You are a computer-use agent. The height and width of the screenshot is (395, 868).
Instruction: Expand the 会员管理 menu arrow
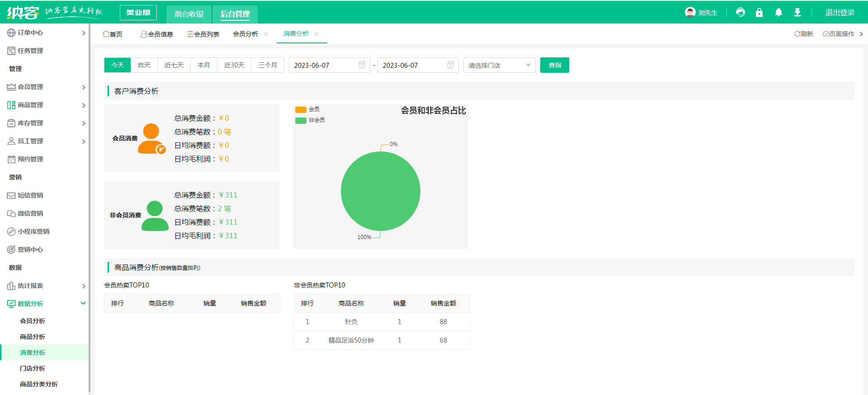pyautogui.click(x=84, y=87)
